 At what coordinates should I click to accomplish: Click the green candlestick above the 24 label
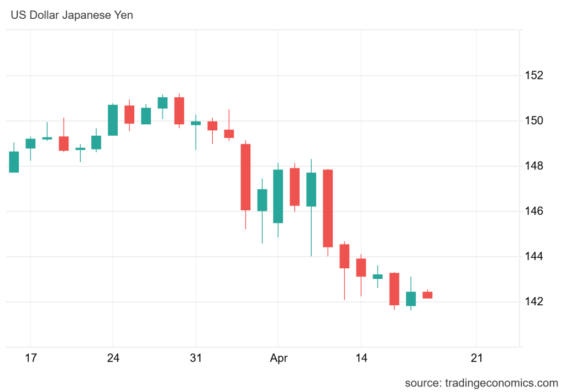pos(113,120)
